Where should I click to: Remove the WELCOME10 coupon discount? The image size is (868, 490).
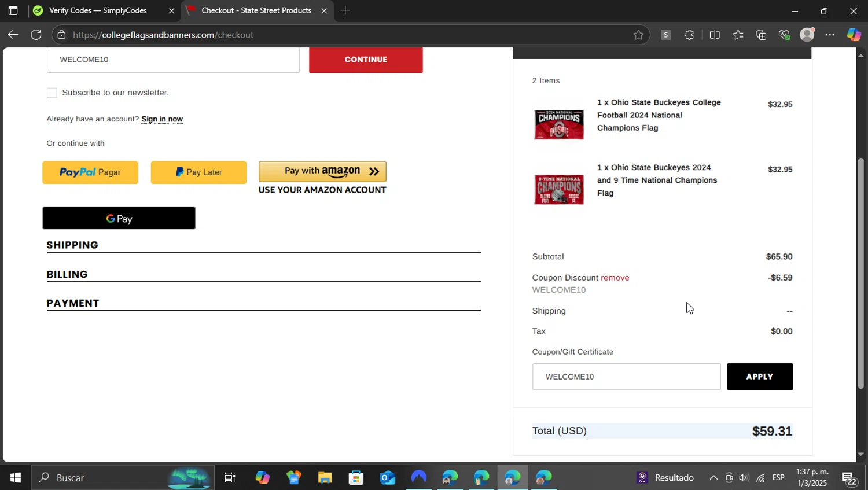(x=615, y=278)
